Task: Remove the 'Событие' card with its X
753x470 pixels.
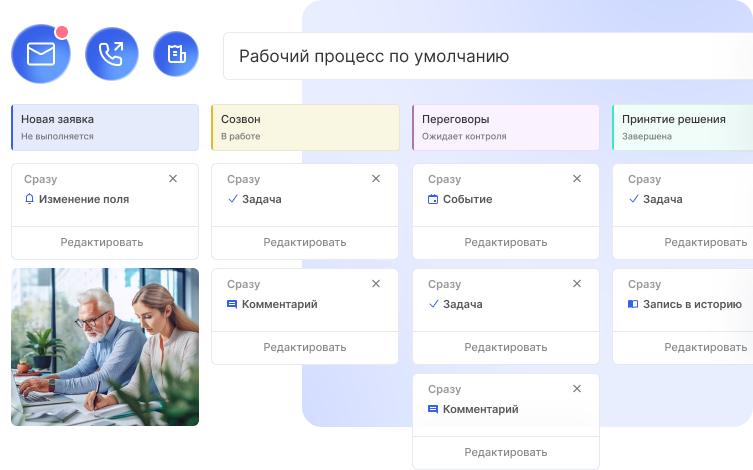Action: 577,179
